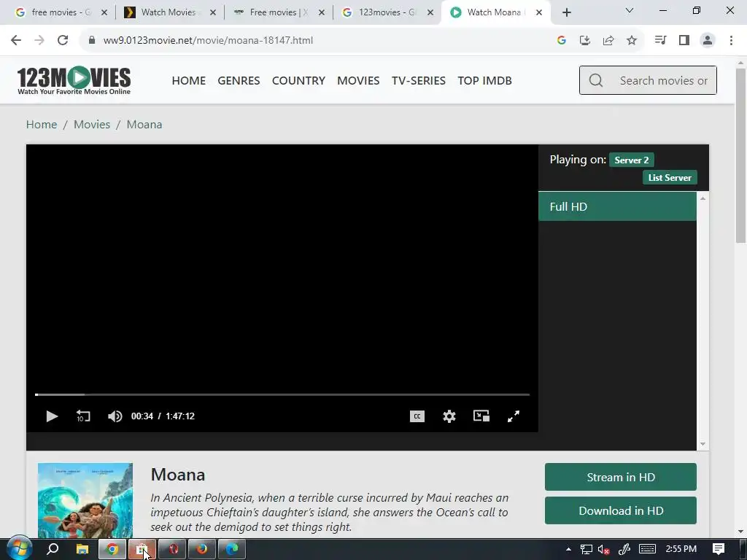Viewport: 747px width, 560px height.
Task: Click the Moana breadcrumb text
Action: (x=144, y=124)
